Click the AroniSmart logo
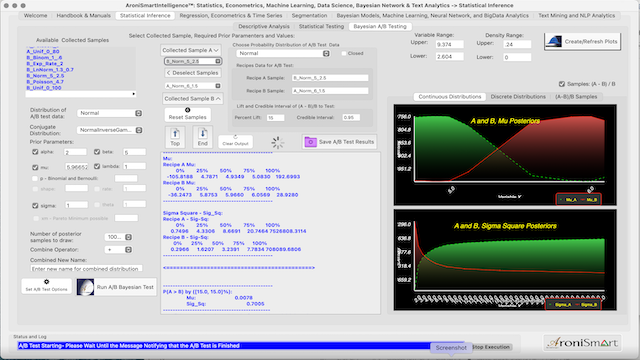Image resolution: width=640 pixels, height=360 pixels. tap(582, 342)
